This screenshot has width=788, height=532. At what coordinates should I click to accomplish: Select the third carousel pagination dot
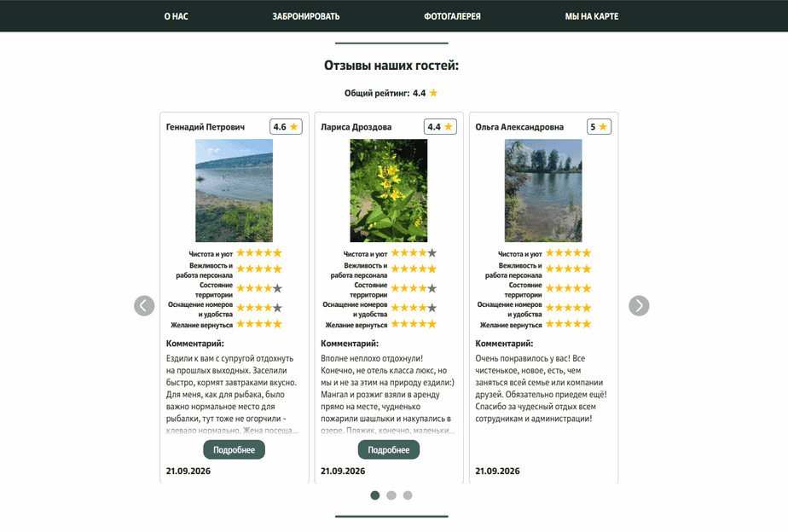(408, 495)
